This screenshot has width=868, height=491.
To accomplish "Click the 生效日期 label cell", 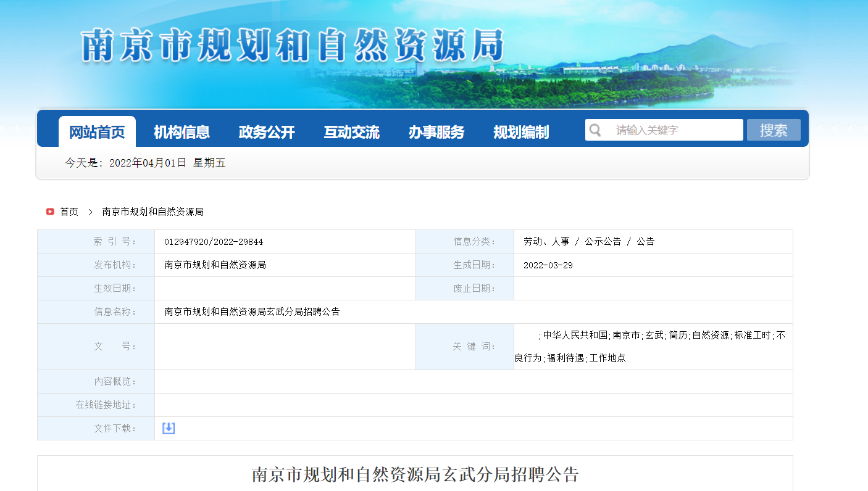I will (96, 289).
